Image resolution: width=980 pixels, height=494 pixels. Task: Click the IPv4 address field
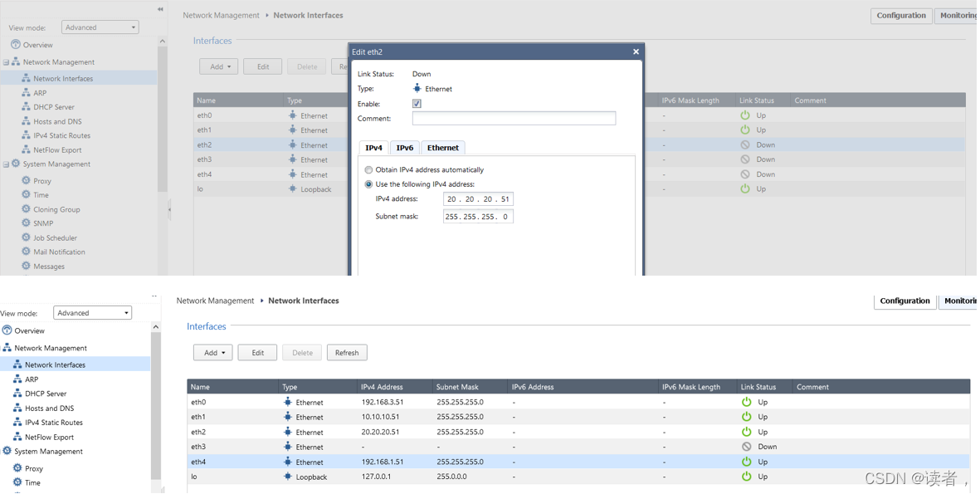tap(478, 199)
